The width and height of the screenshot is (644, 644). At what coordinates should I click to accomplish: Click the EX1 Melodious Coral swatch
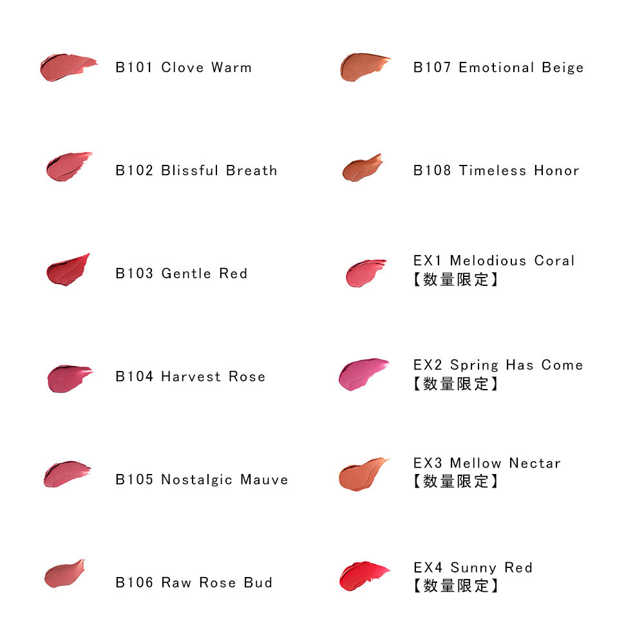point(366,273)
